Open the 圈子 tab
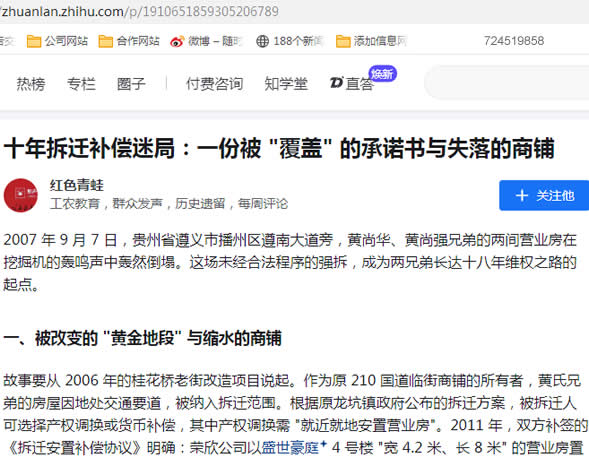The image size is (589, 458). coord(131,83)
